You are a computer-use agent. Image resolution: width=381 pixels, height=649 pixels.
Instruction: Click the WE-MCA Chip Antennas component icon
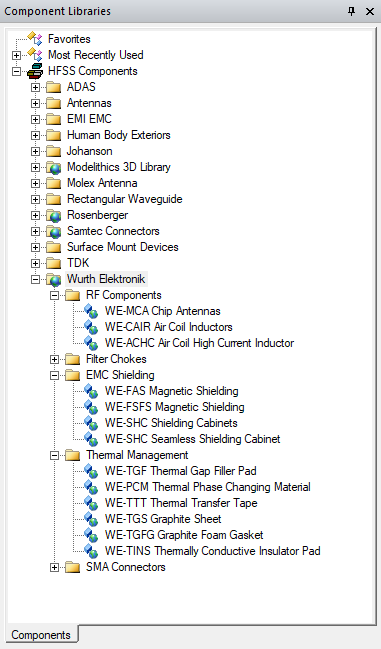pos(91,311)
